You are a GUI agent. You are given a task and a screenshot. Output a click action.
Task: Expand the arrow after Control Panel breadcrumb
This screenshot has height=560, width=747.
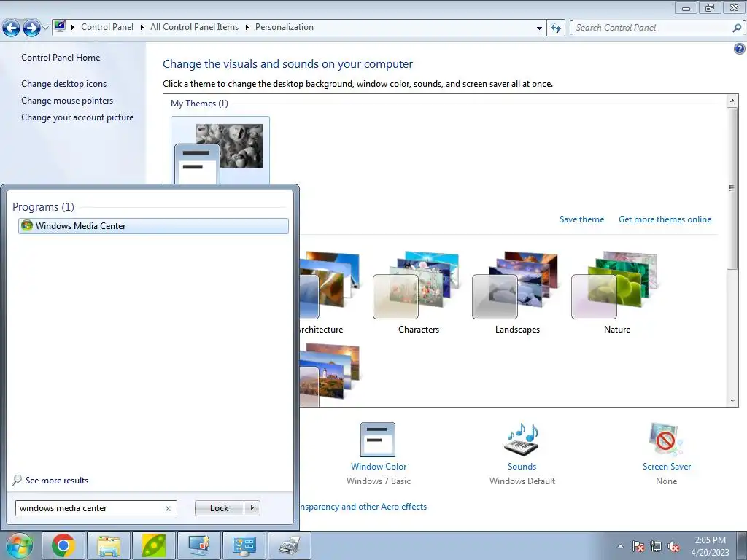click(x=142, y=27)
